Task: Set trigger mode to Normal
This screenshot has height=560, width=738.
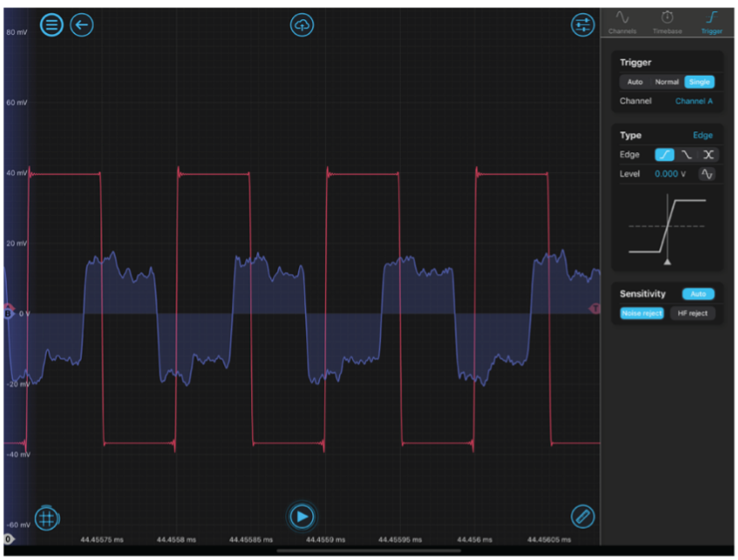Action: [x=667, y=82]
